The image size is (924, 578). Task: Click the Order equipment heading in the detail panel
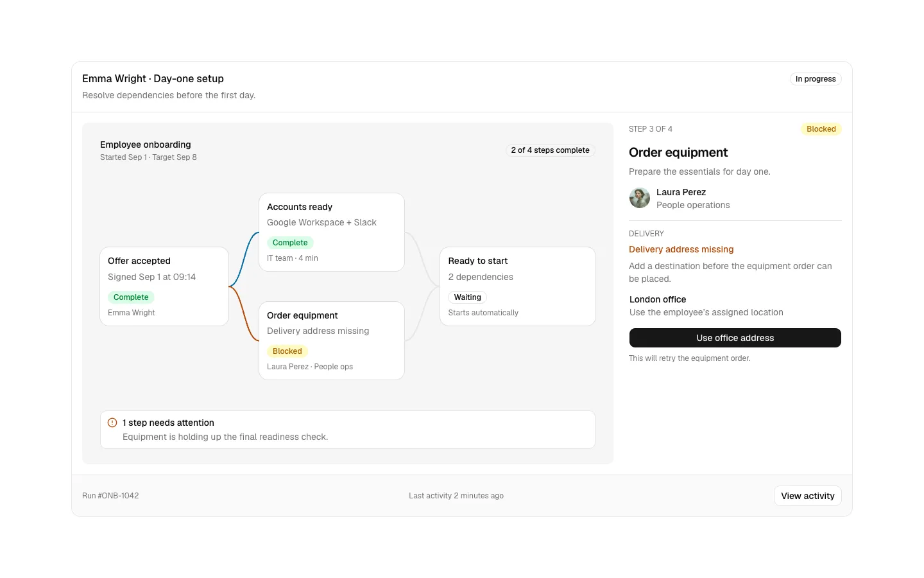tap(678, 152)
